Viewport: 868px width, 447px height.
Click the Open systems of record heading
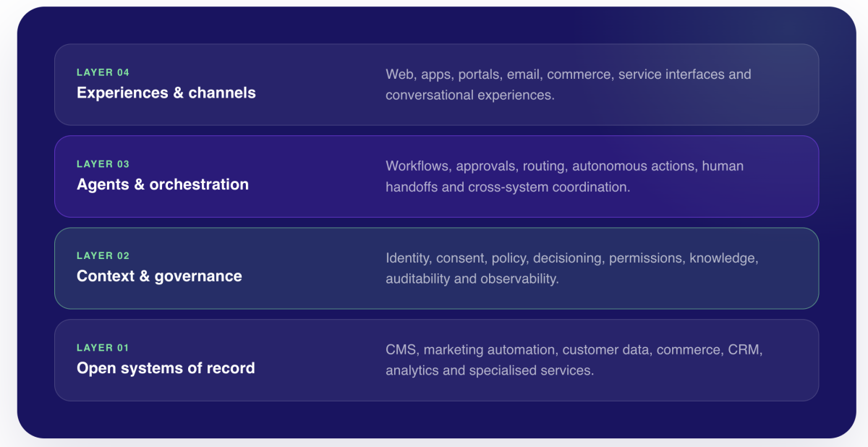[x=166, y=368]
